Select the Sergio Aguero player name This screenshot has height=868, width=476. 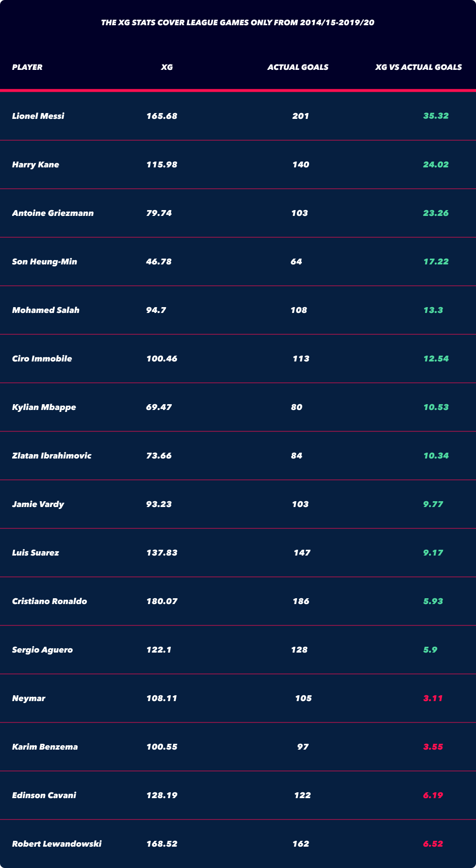point(42,650)
